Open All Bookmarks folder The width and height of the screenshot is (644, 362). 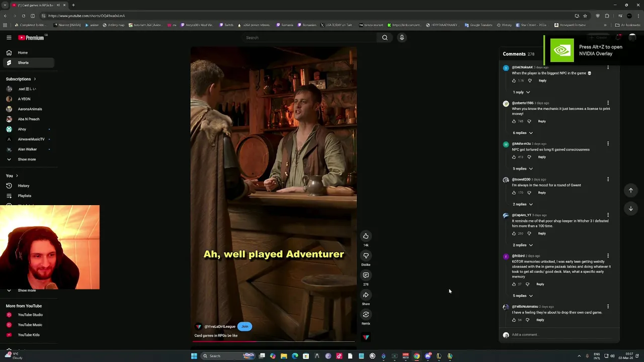point(627,25)
